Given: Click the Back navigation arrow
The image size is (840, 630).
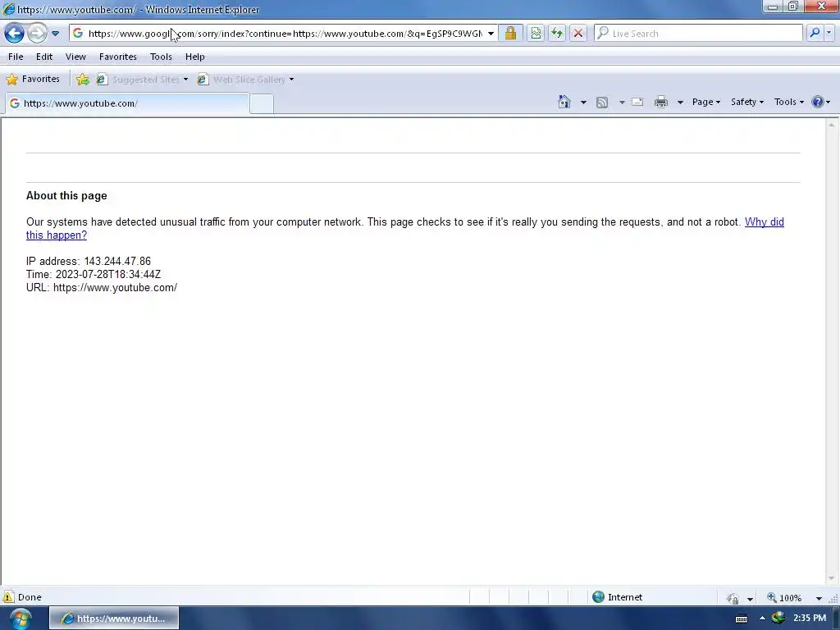Looking at the screenshot, I should [15, 33].
